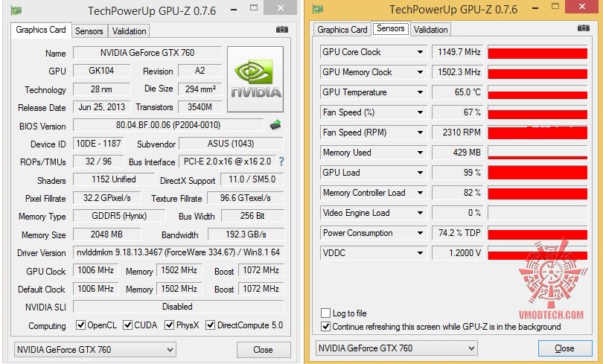Click the GPU Load 99 % reading
Screen dimensions: 603x364
click(x=457, y=173)
